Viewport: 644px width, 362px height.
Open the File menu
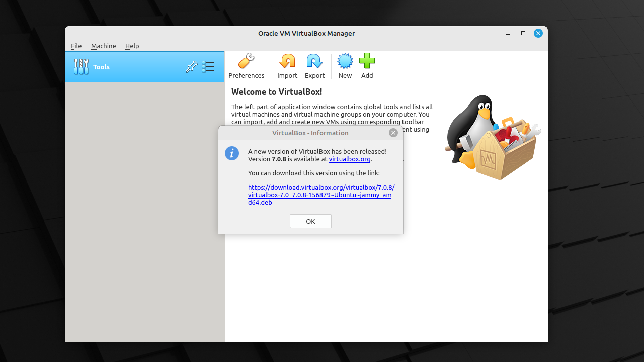coord(76,46)
